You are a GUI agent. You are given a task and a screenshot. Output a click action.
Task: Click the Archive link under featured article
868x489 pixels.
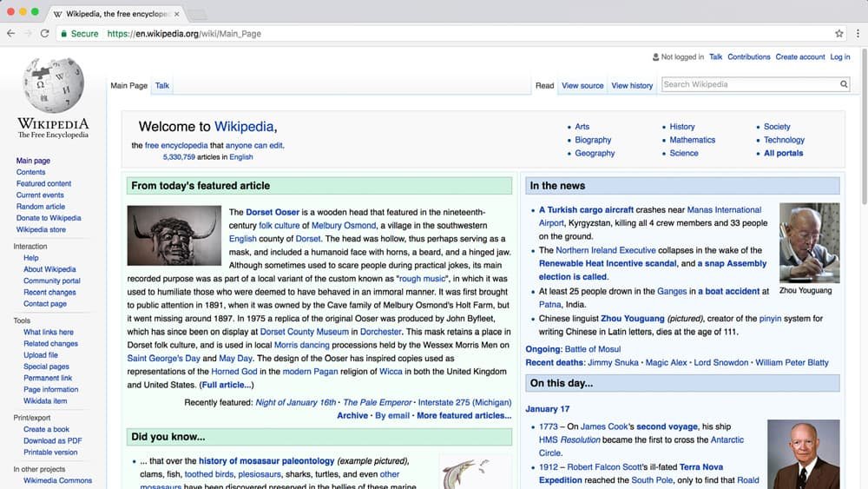352,415
